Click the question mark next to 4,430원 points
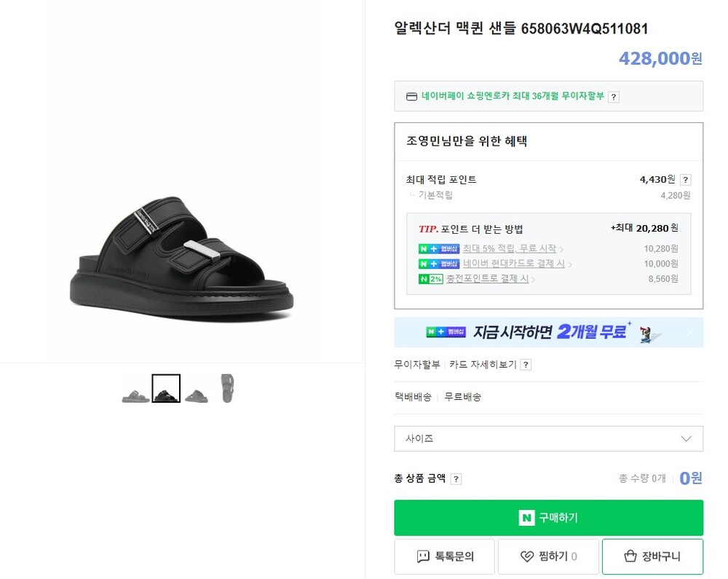The image size is (728, 579). [685, 180]
